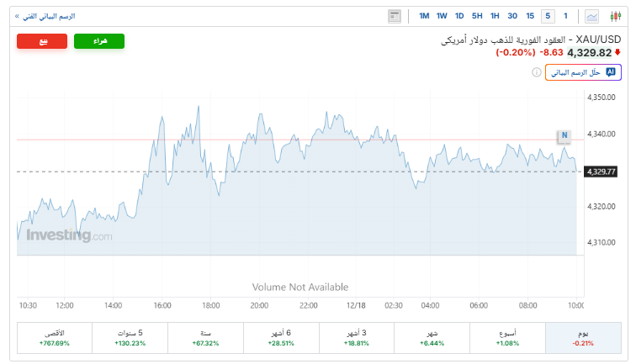The width and height of the screenshot is (636, 364).
Task: Set chart interval to 1M
Action: 424,16
